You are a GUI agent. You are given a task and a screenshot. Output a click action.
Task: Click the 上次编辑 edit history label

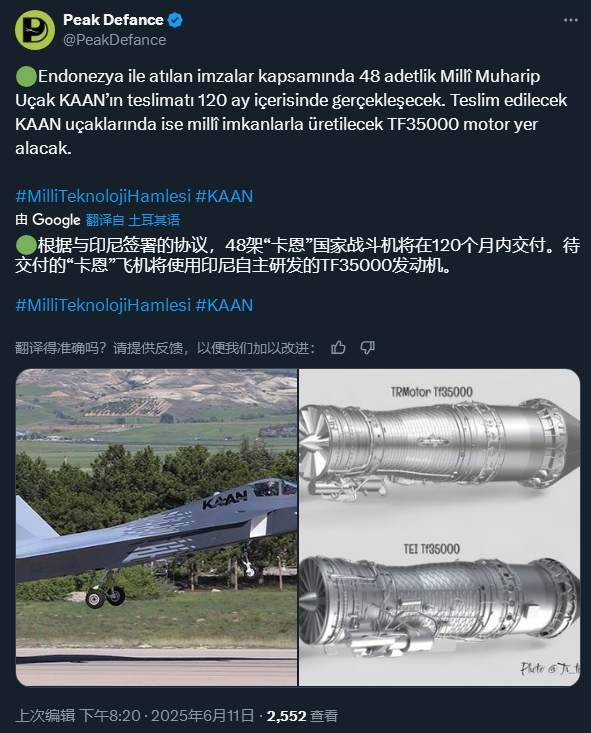[45, 716]
